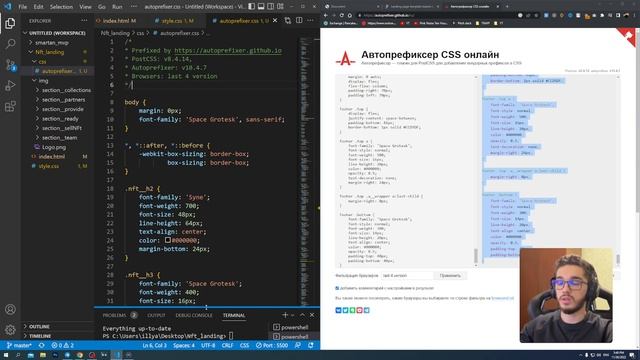This screenshot has height=360, width=640.
Task: Open the Explorer more actions ellipsis
Action: [x=84, y=20]
